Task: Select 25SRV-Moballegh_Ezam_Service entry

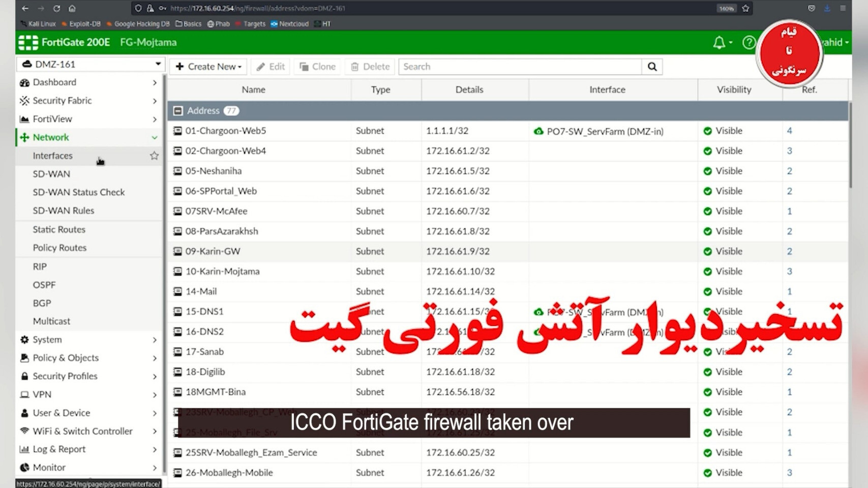Action: tap(251, 452)
